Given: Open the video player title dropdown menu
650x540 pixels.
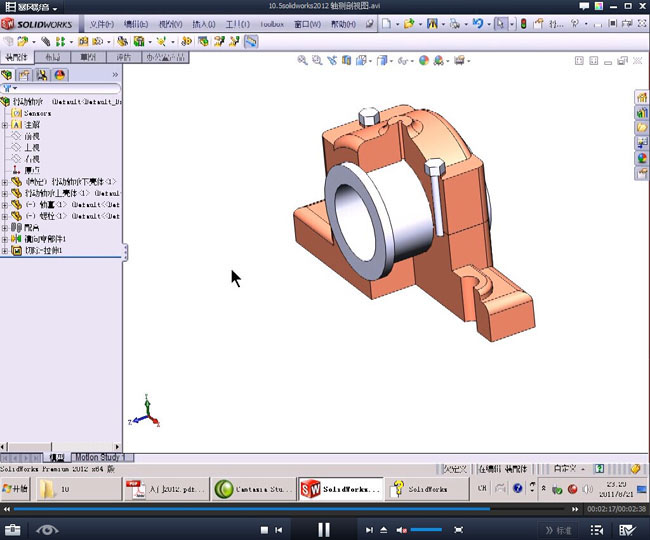Looking at the screenshot, I should pos(55,8).
